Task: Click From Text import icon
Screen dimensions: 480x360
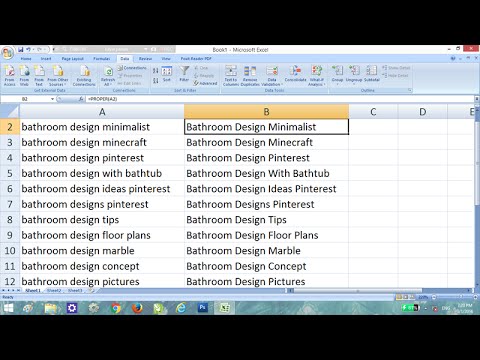Action: pyautogui.click(x=39, y=76)
